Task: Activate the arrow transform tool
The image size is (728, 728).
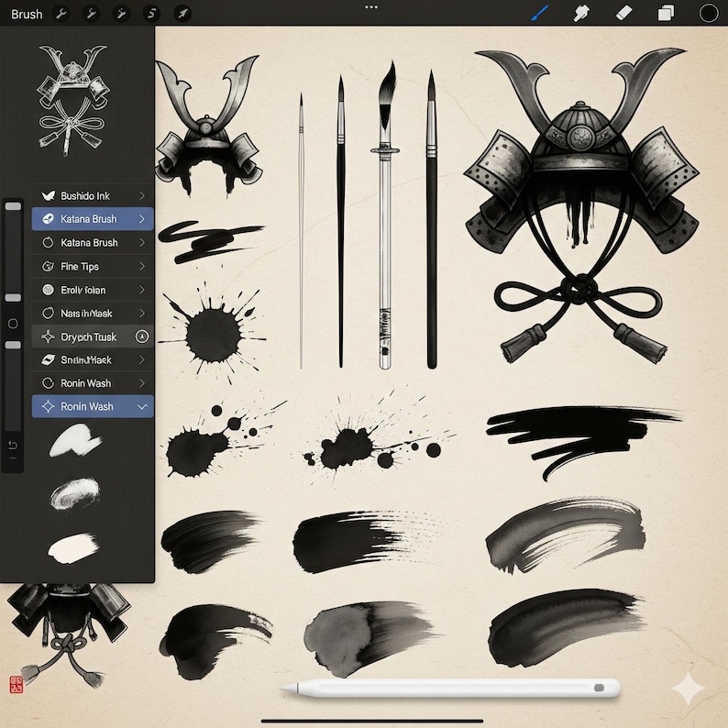Action: point(182,14)
